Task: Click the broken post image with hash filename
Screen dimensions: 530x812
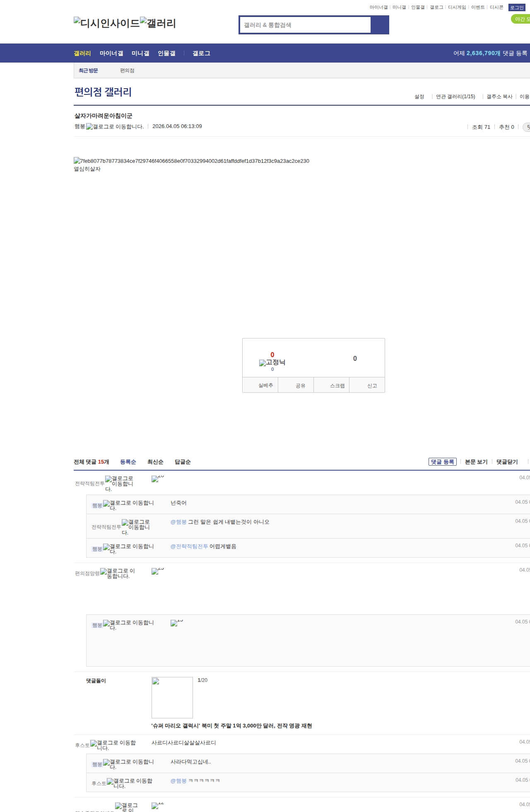Action: 191,161
